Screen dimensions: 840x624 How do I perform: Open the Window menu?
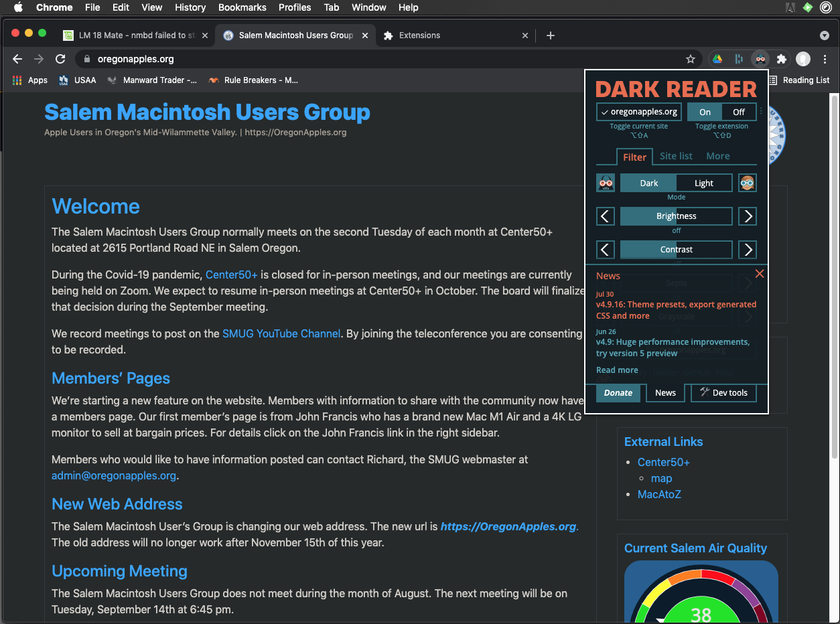[x=369, y=7]
